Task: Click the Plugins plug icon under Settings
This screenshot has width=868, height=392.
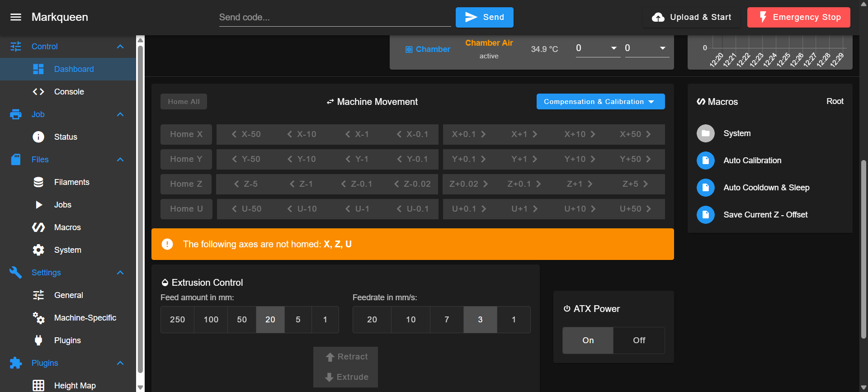Action: click(38, 340)
